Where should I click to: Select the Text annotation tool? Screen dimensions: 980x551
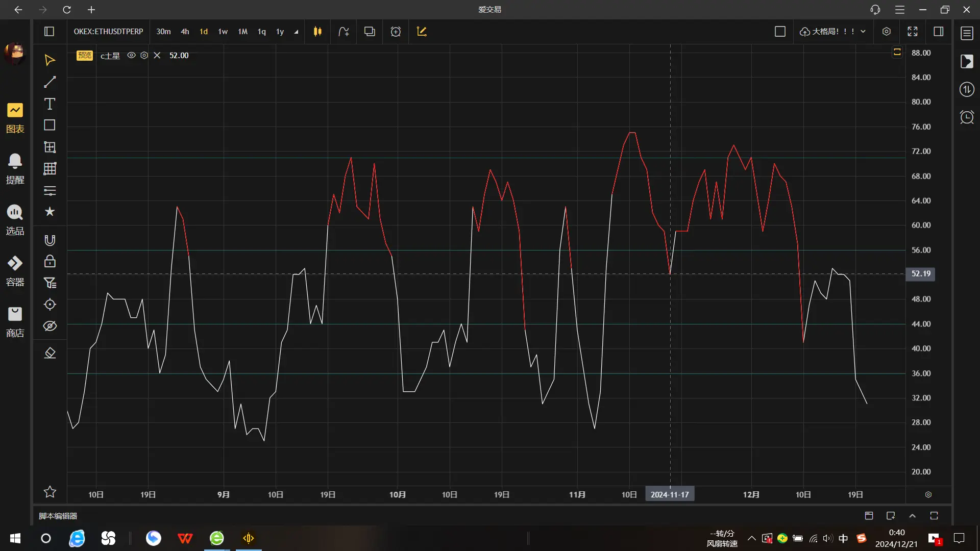[50, 104]
